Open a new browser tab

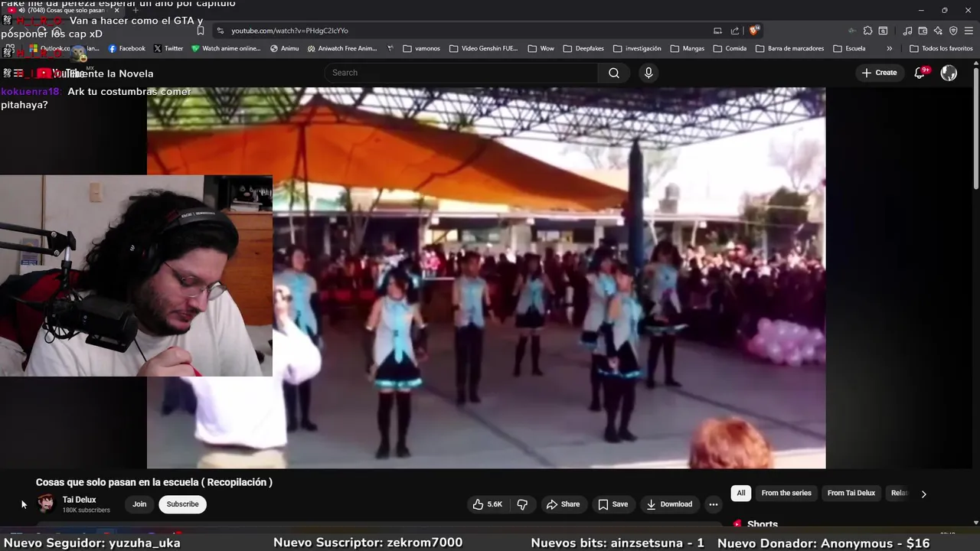(136, 10)
